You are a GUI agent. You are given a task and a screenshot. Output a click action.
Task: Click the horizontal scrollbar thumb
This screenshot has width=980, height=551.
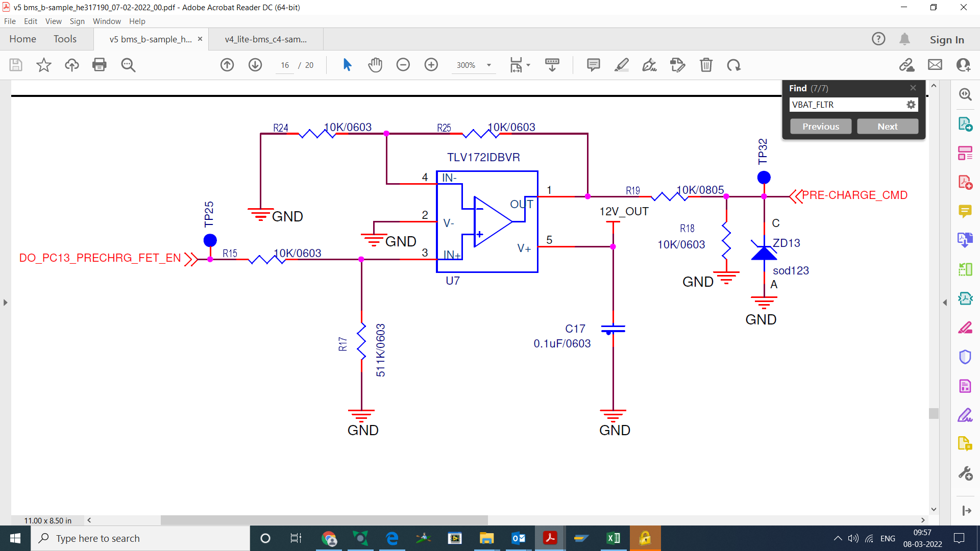(324, 520)
